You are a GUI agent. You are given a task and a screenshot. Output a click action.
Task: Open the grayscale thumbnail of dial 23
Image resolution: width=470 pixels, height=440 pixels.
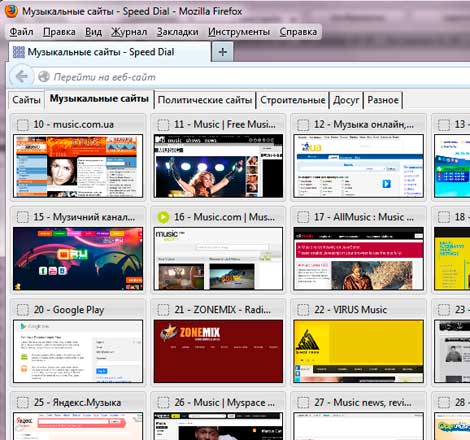click(x=452, y=351)
